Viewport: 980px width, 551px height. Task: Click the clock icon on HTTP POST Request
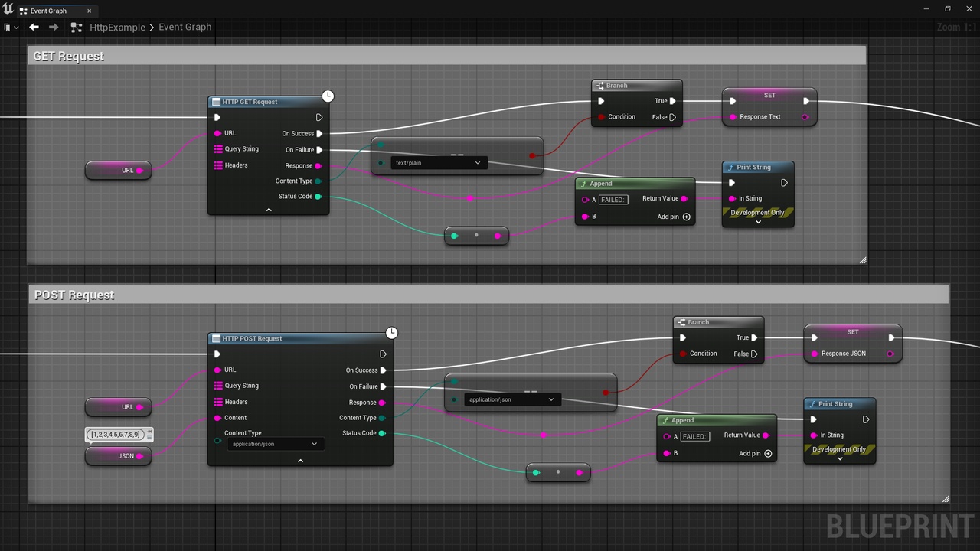391,333
